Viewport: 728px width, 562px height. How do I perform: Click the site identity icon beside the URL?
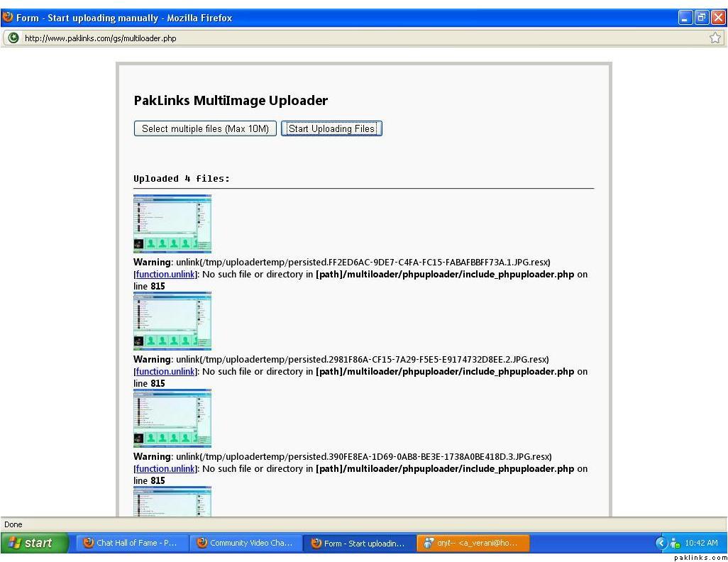coord(13,38)
